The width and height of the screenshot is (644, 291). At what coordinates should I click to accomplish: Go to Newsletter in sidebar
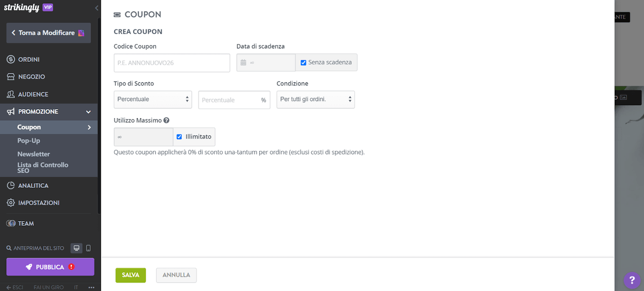click(x=33, y=154)
